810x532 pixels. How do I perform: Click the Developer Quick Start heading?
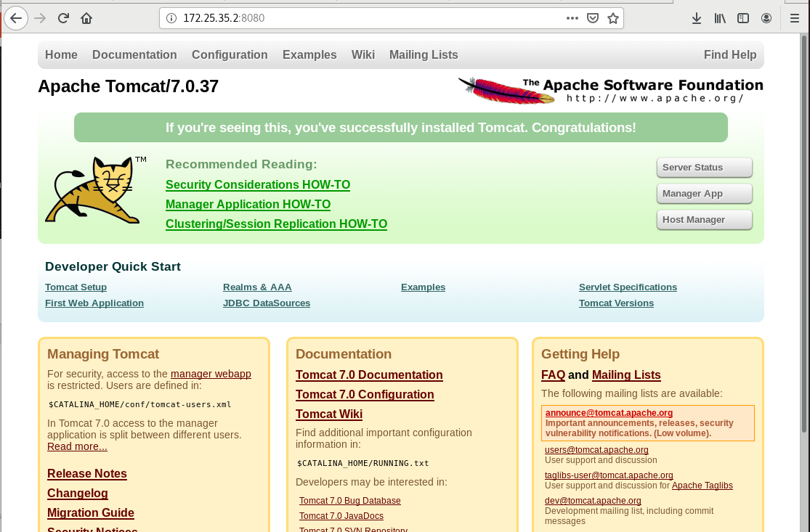click(x=113, y=267)
